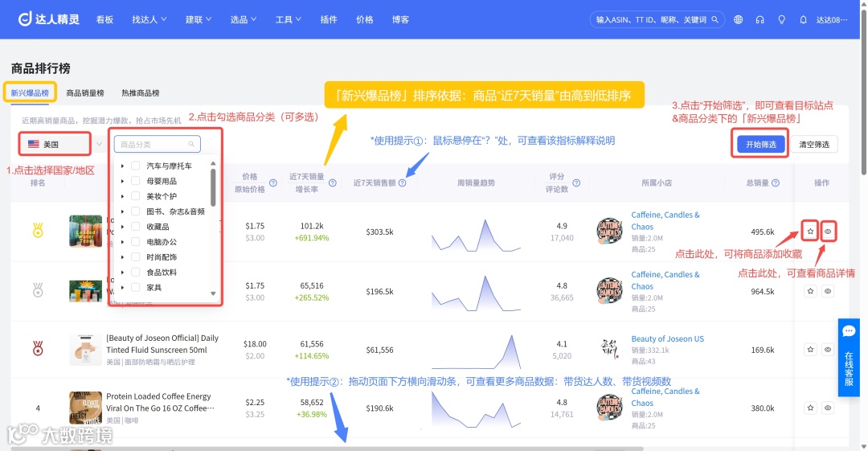
Task: Click the search magnifier in top search box
Action: point(714,19)
